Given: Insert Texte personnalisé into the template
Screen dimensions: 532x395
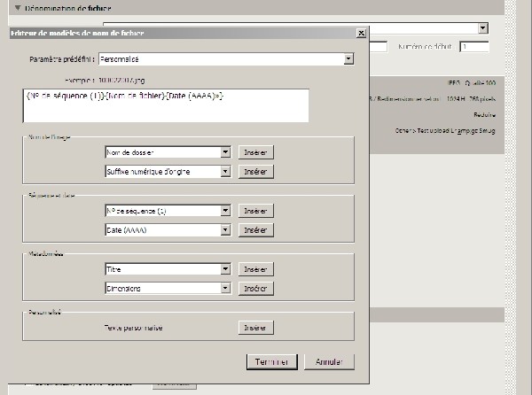Looking at the screenshot, I should pos(255,328).
